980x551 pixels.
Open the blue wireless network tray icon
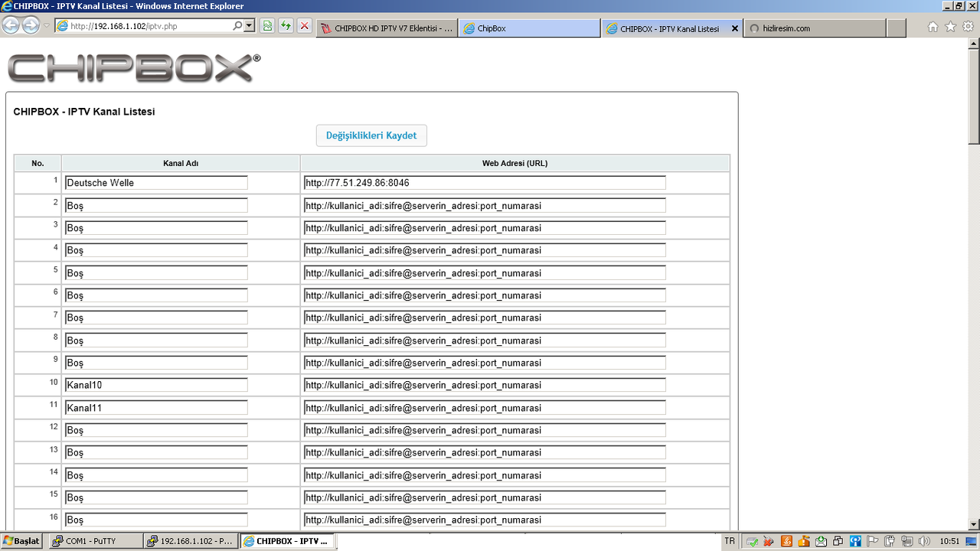tap(855, 542)
